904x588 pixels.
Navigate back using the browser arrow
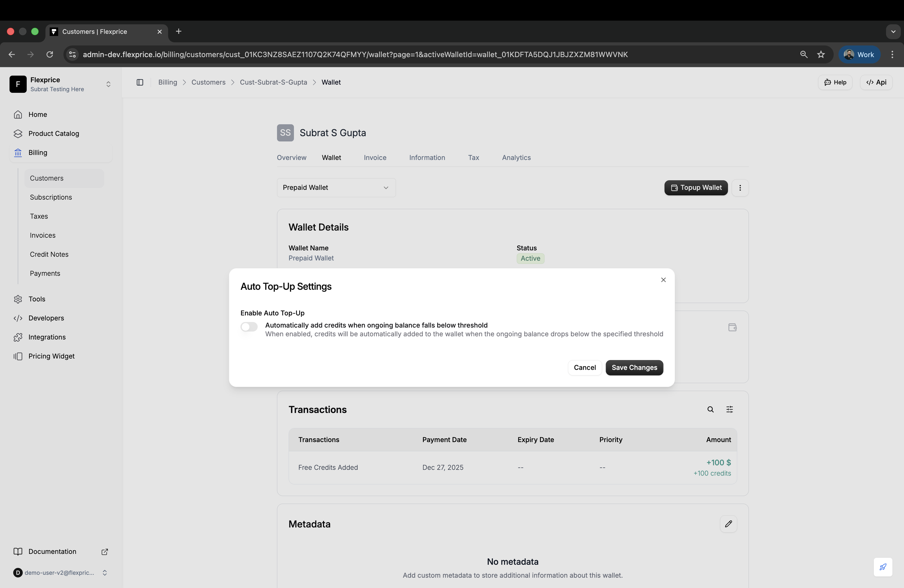(12, 54)
